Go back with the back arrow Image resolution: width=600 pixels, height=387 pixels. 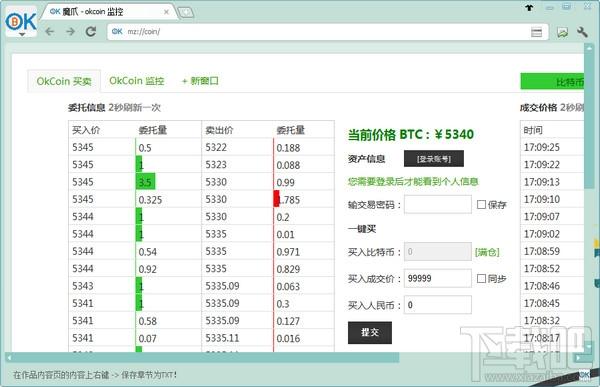pos(50,31)
